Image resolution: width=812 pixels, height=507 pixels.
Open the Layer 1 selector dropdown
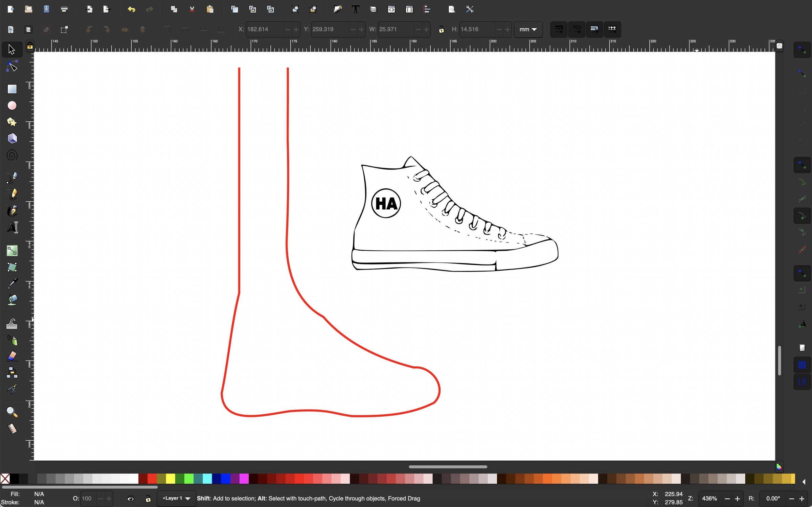[177, 499]
